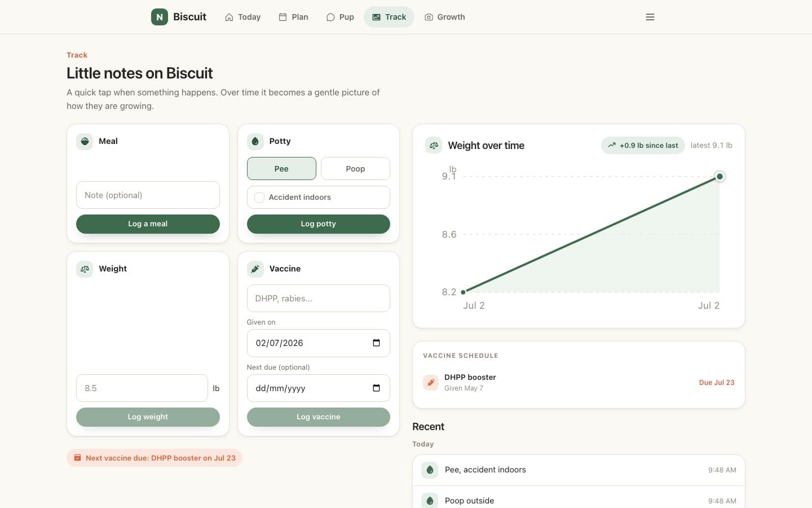Click the Given May 7 text
This screenshot has width=812, height=508.
[x=464, y=388]
